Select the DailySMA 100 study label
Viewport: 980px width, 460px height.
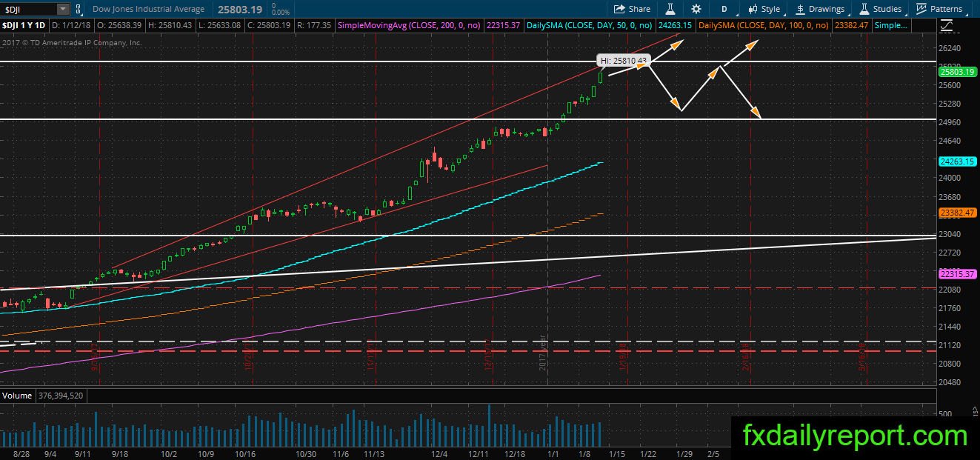coord(764,25)
